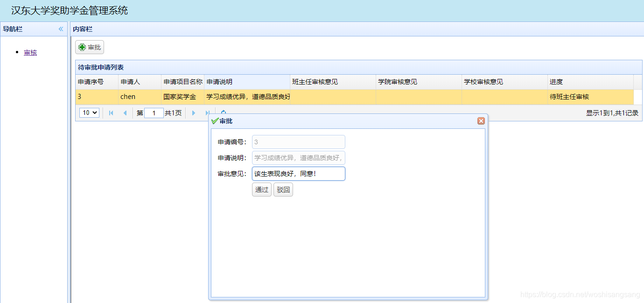The height and width of the screenshot is (303, 644).
Task: Sort by 申请项目名称 column header
Action: pyautogui.click(x=182, y=82)
